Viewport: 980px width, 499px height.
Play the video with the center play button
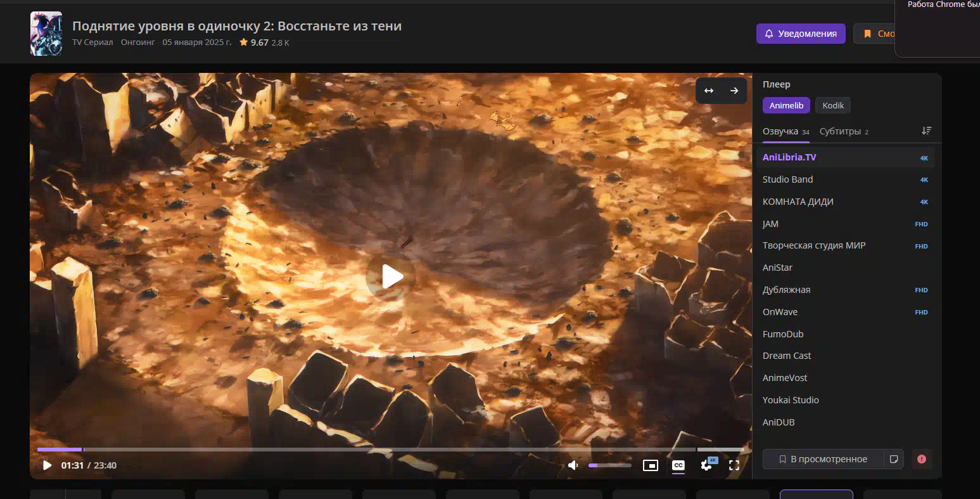[391, 276]
